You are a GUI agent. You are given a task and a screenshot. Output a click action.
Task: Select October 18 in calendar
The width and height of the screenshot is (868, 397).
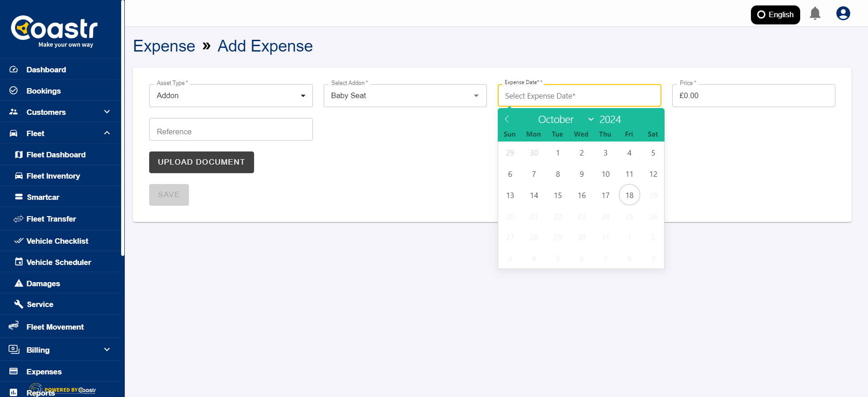(629, 195)
